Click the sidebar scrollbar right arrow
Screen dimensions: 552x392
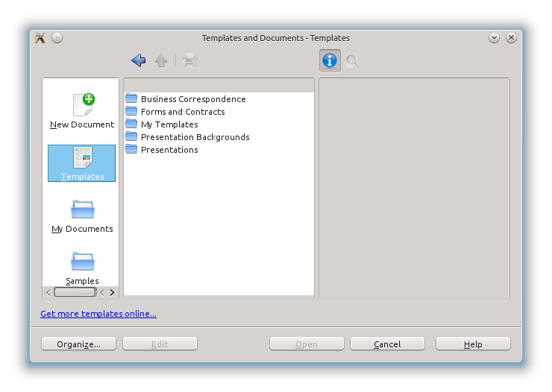113,292
